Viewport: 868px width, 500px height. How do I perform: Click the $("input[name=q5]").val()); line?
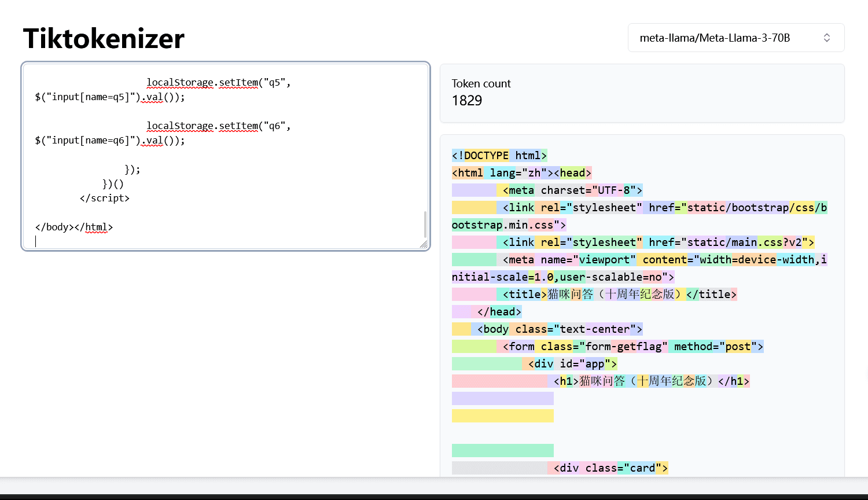(110, 97)
